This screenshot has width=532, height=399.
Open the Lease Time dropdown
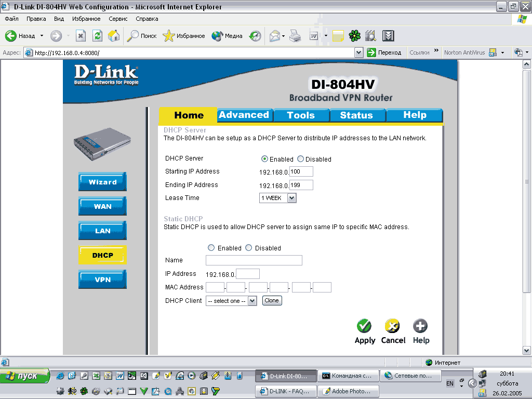tap(291, 198)
